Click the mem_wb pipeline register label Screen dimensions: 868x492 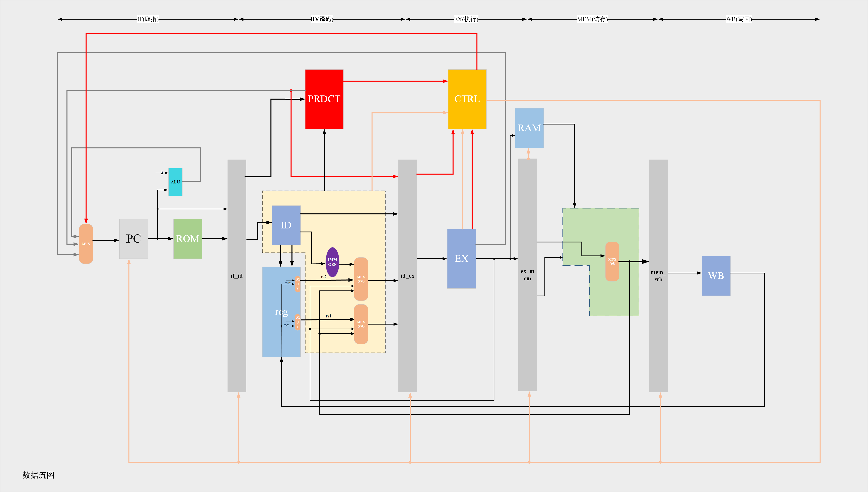[x=658, y=276]
